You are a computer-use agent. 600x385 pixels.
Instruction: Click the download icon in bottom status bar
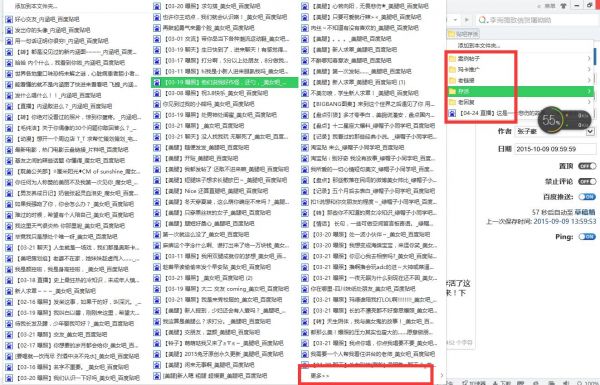(495, 382)
